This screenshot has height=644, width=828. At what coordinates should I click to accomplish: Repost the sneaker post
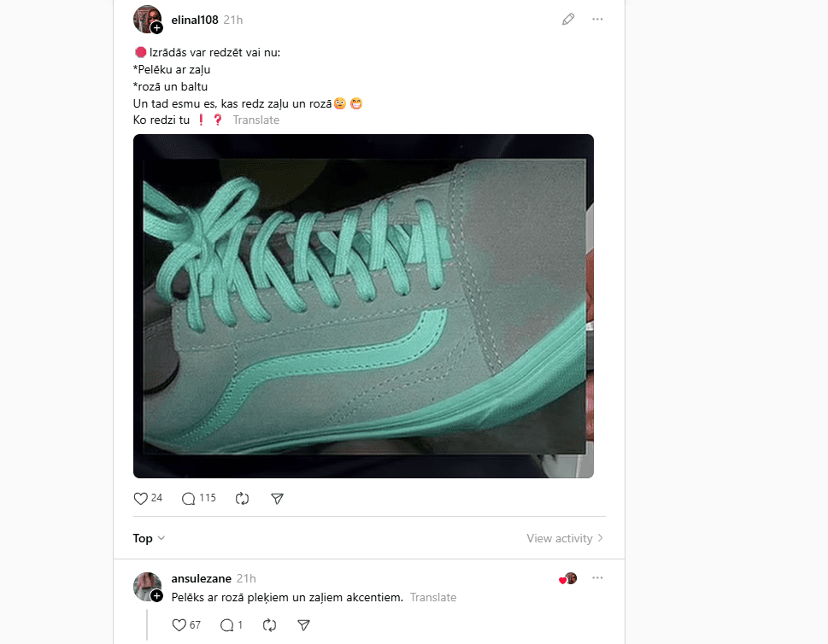pyautogui.click(x=242, y=498)
